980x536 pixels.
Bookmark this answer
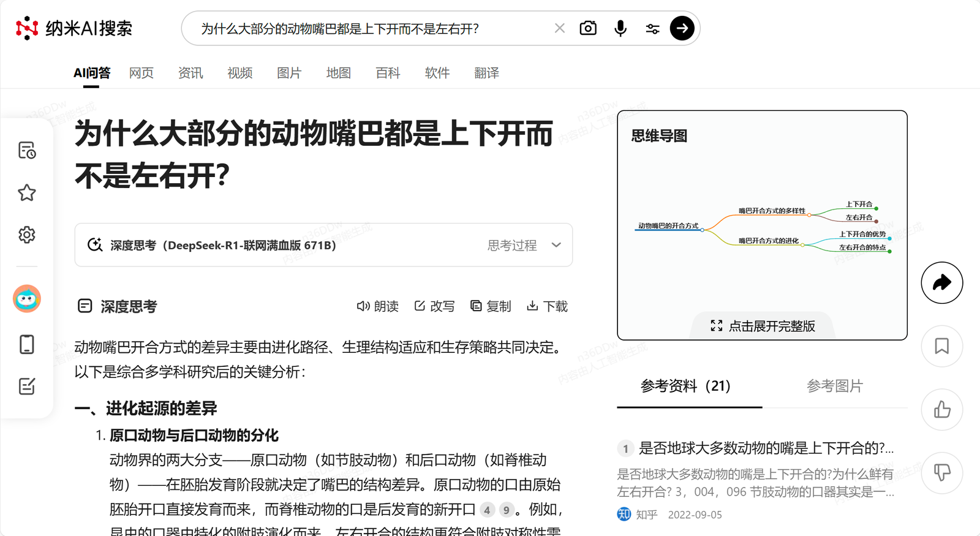click(941, 346)
